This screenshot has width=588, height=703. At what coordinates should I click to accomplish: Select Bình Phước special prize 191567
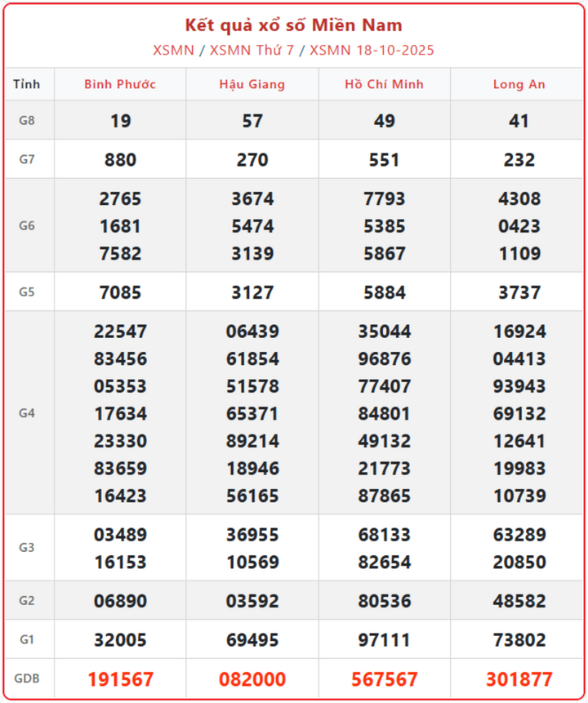[x=120, y=679]
